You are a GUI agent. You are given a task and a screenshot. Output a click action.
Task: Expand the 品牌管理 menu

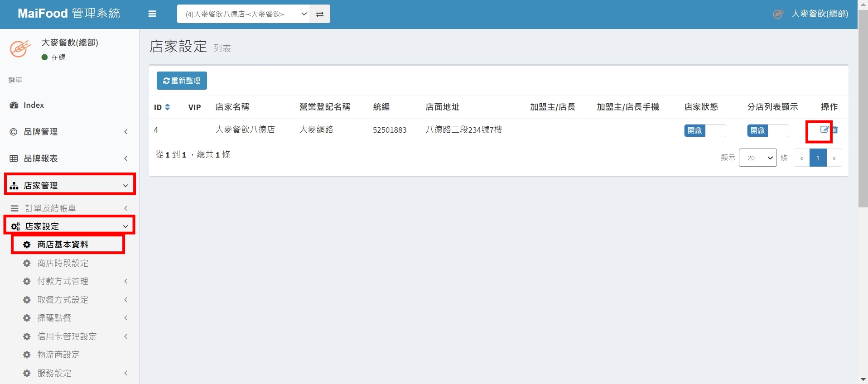click(69, 132)
